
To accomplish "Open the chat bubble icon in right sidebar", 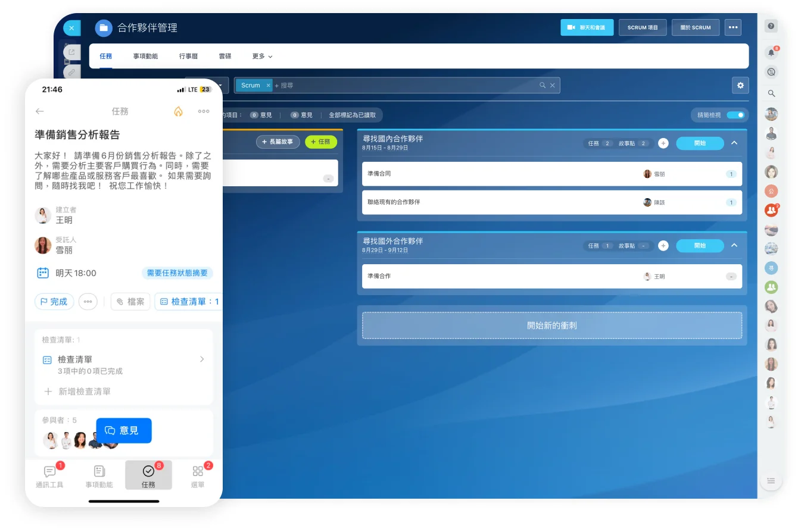I will 771,72.
